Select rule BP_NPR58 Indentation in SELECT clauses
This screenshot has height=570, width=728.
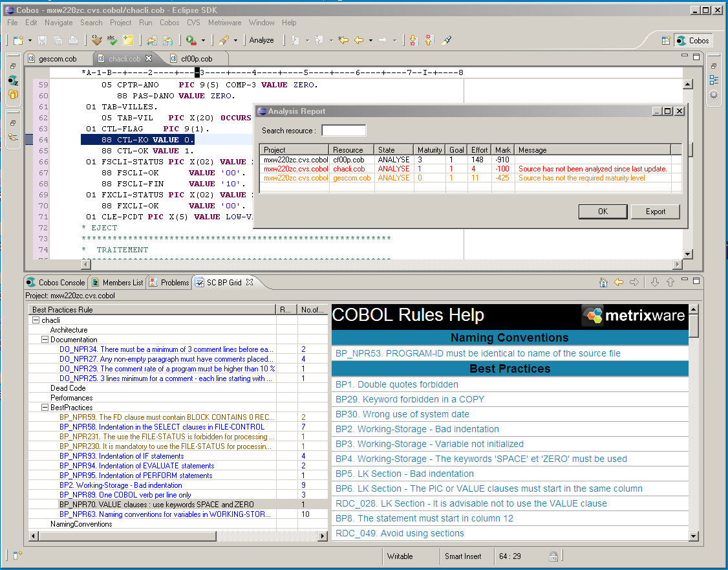162,427
